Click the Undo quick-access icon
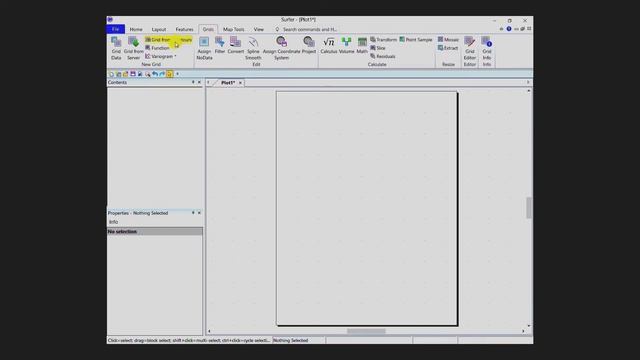This screenshot has width=640, height=360. pos(155,74)
